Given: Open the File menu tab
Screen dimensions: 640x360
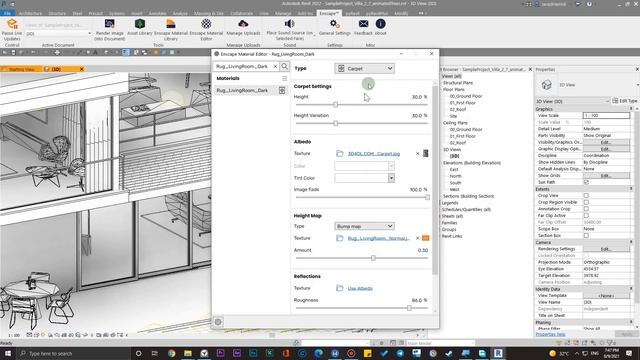Looking at the screenshot, I should click(x=7, y=13).
